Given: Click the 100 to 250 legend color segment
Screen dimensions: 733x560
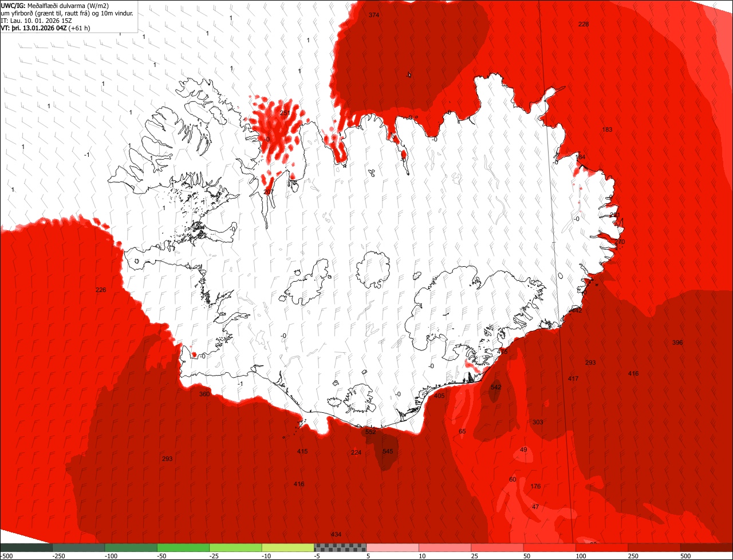Looking at the screenshot, I should point(601,548).
